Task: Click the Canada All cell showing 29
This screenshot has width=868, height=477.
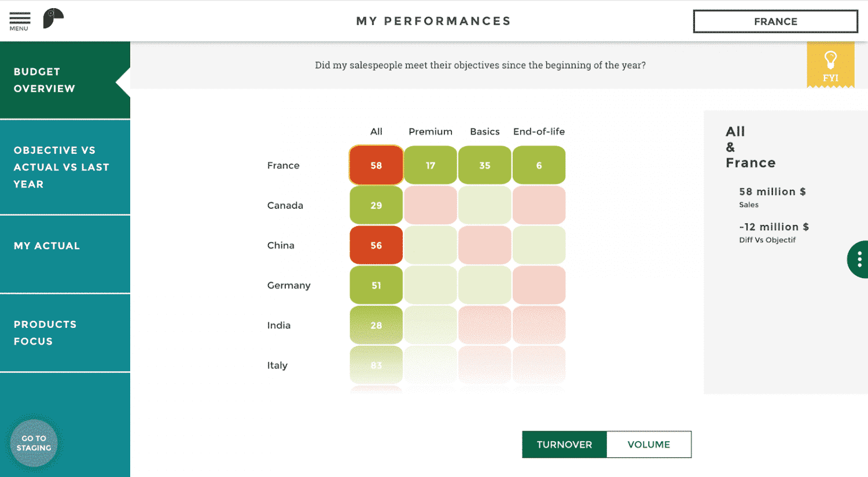Action: coord(376,205)
